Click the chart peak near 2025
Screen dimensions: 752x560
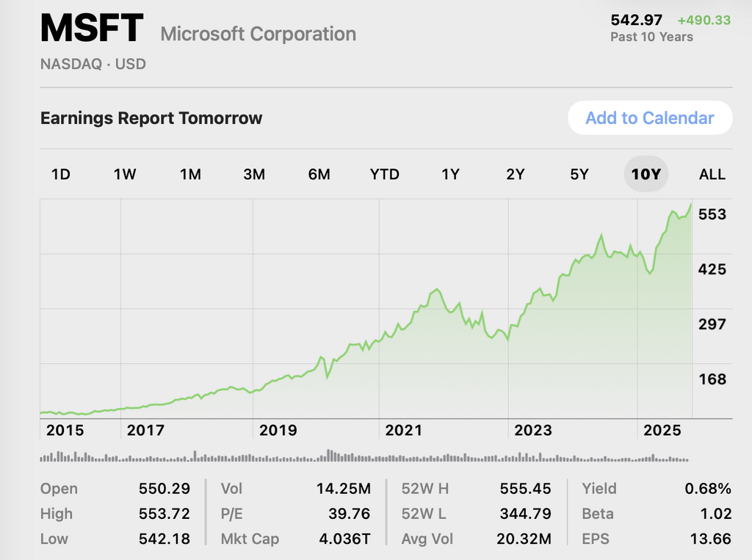(690, 204)
